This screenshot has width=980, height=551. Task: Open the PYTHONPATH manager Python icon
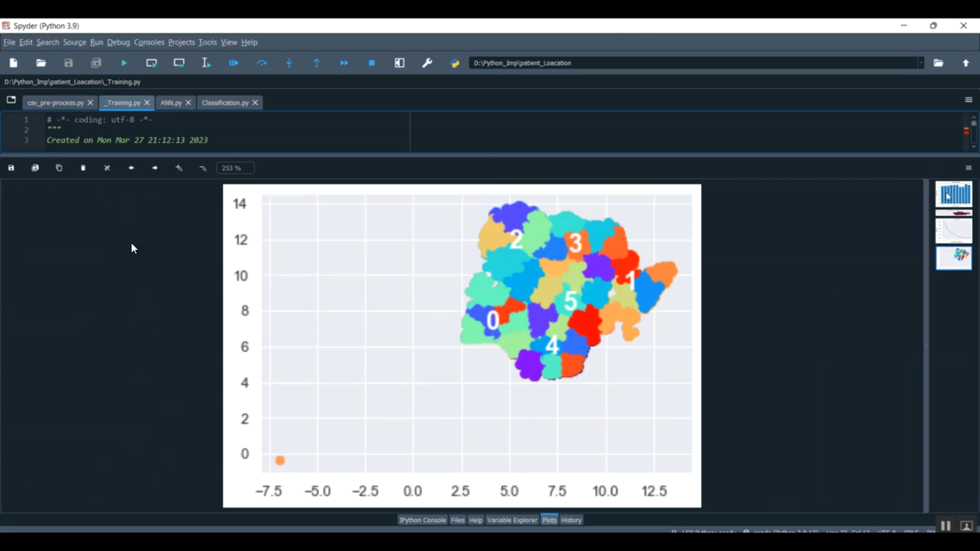(x=455, y=63)
